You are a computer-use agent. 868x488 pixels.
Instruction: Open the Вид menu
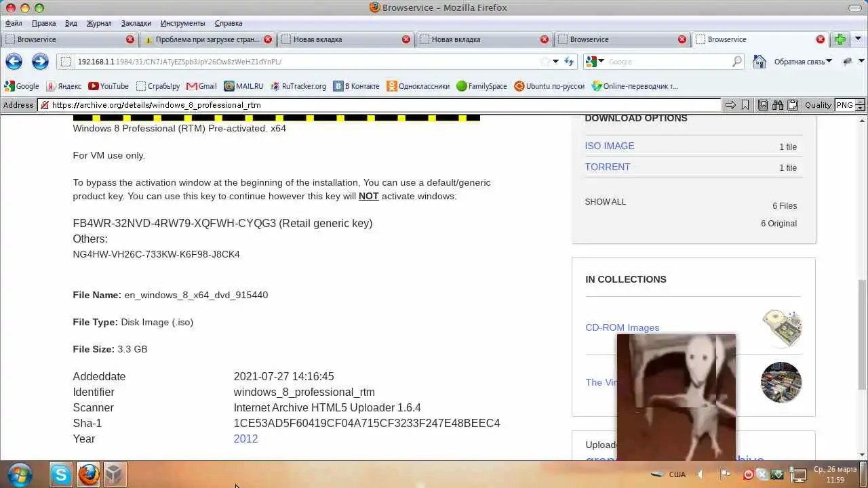[x=71, y=23]
